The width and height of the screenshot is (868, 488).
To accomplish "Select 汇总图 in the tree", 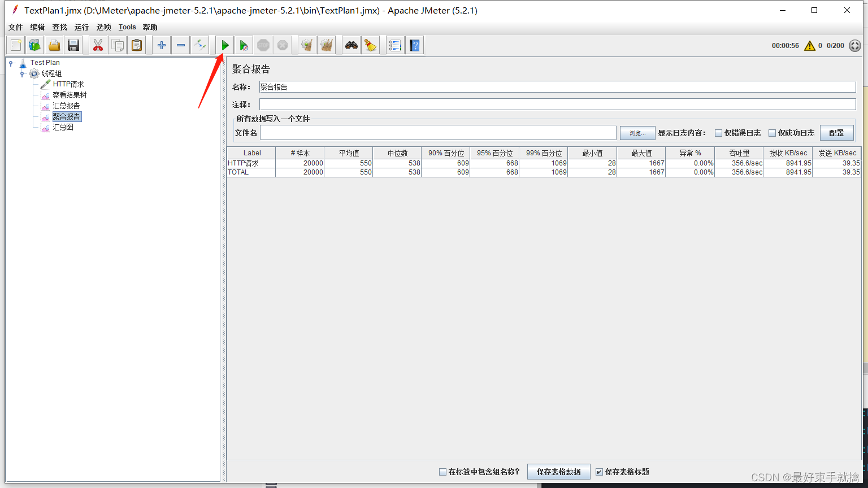I will click(63, 127).
